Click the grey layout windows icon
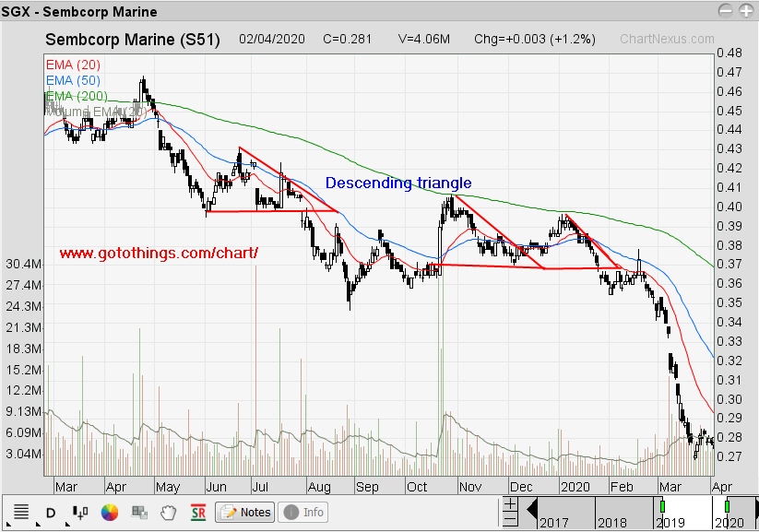759x532 pixels. [x=139, y=512]
